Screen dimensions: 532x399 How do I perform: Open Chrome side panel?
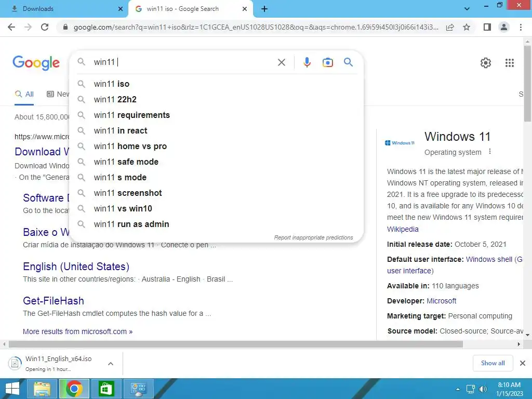pos(487,27)
